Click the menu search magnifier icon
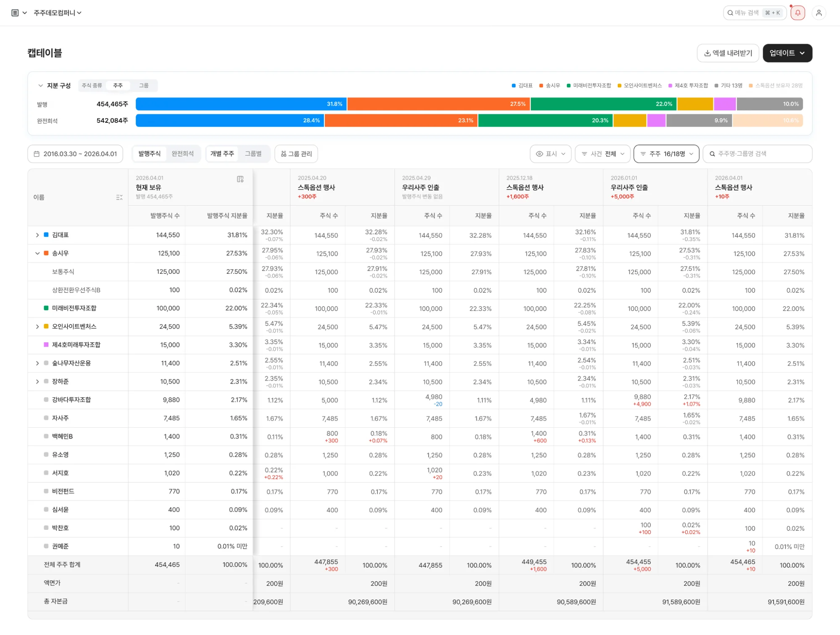Viewport: 840px width, 635px height. tap(730, 13)
